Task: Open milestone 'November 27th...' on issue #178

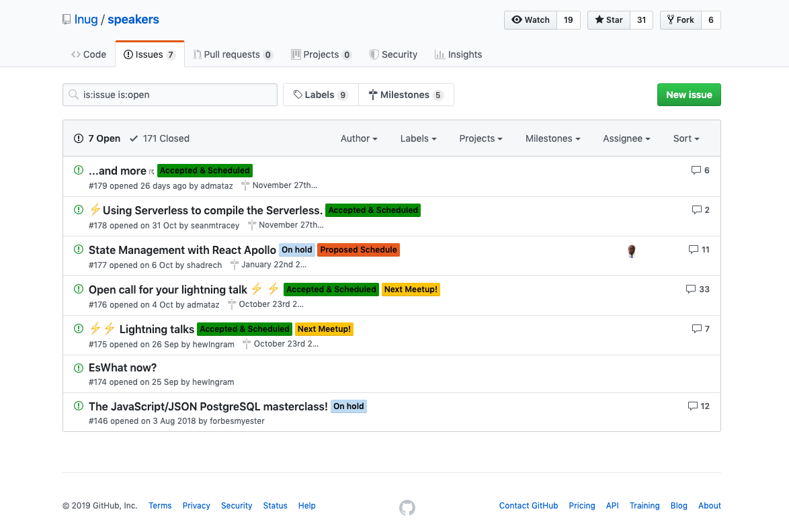Action: pyautogui.click(x=286, y=225)
